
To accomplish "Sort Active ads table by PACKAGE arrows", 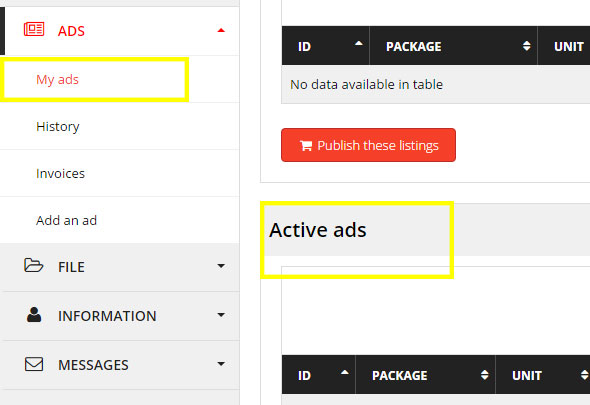I will point(485,375).
